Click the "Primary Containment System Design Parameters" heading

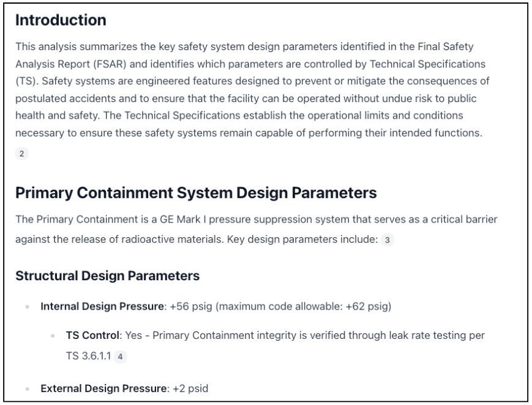tap(196, 193)
